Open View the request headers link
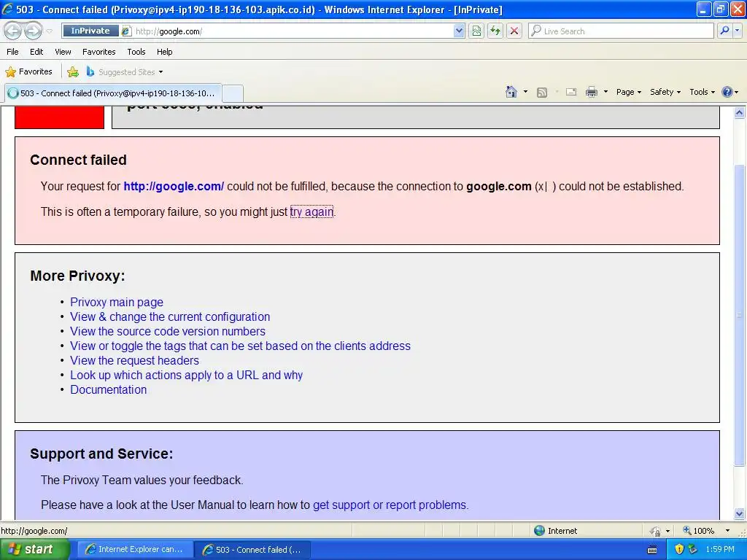747x560 pixels. [134, 360]
